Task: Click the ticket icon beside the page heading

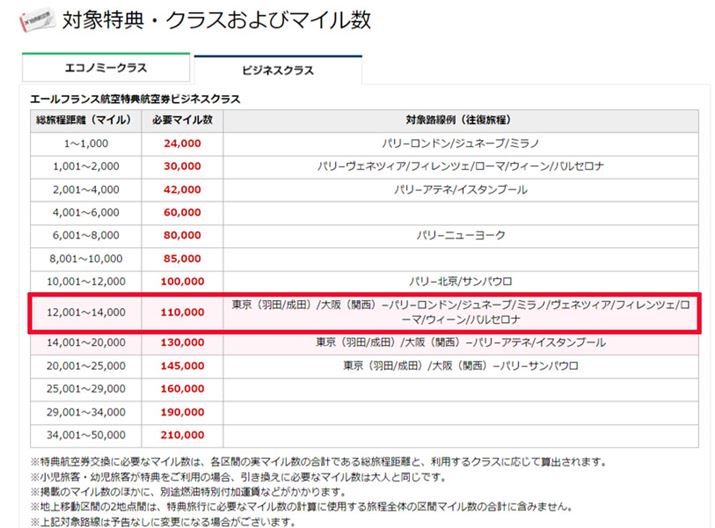Action: (36, 20)
